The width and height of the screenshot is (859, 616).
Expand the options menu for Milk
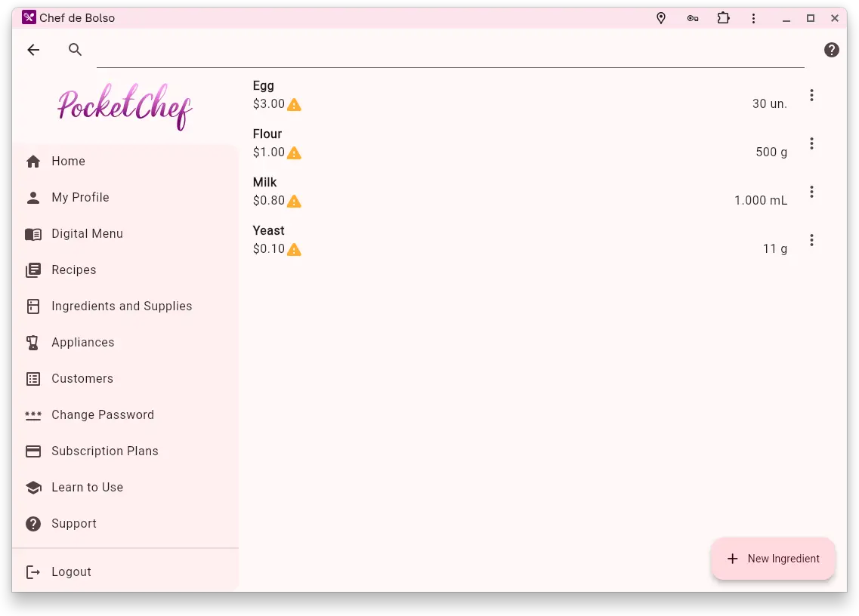(811, 192)
